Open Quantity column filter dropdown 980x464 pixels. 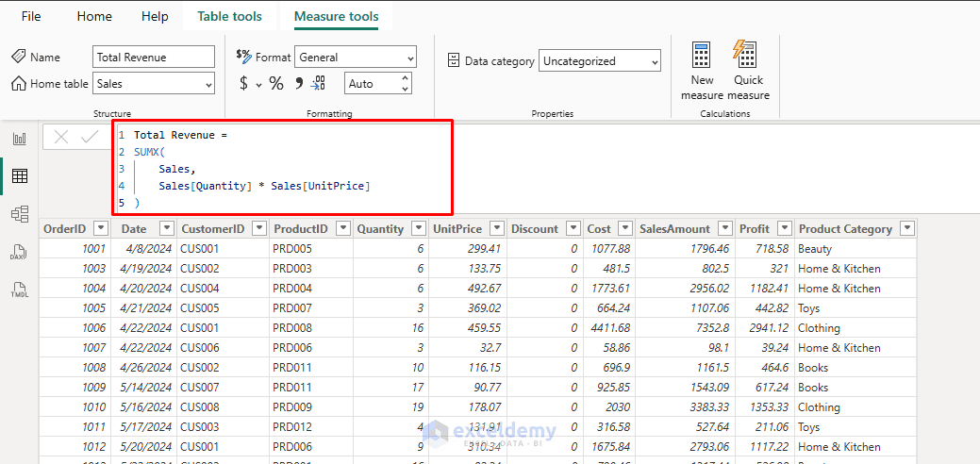[x=420, y=228]
